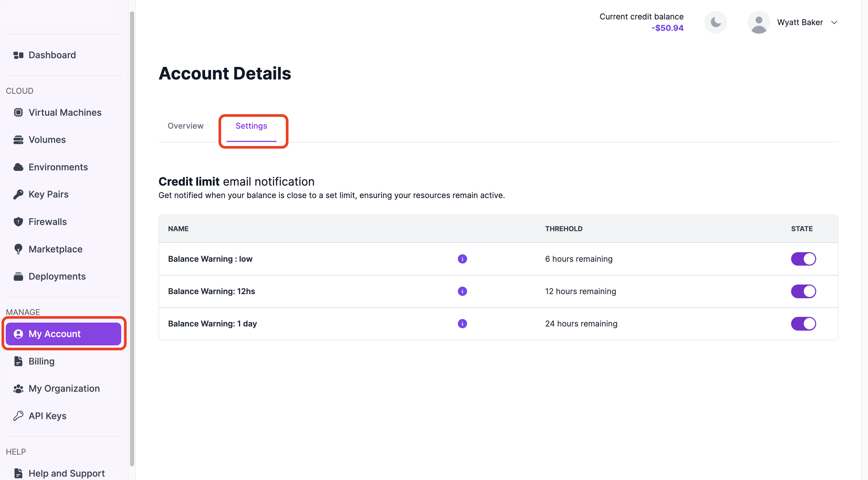868x480 pixels.
Task: Disable the 6 hours remaining toggle
Action: (803, 259)
